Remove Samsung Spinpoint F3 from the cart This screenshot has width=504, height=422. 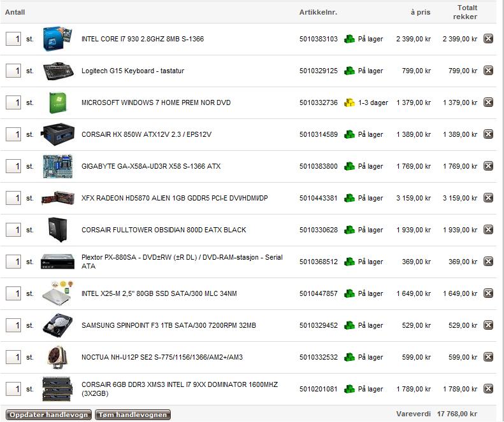click(x=488, y=325)
